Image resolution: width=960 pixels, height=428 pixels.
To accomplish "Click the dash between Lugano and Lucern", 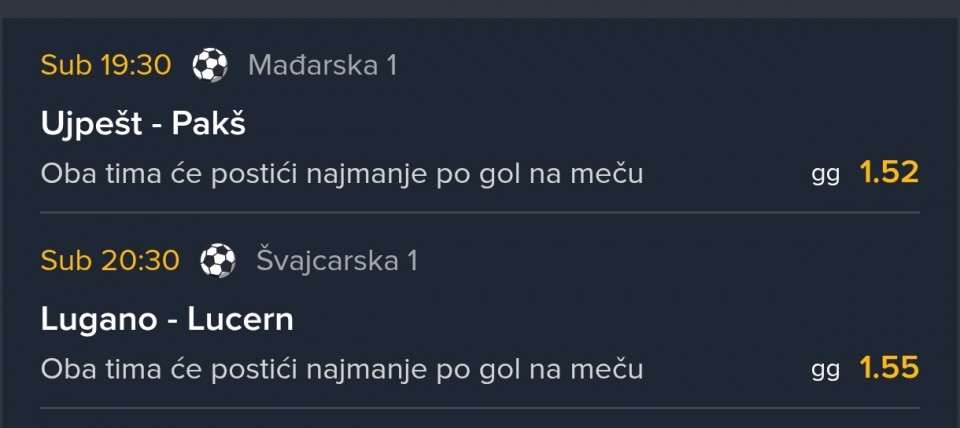I will click(x=173, y=322).
